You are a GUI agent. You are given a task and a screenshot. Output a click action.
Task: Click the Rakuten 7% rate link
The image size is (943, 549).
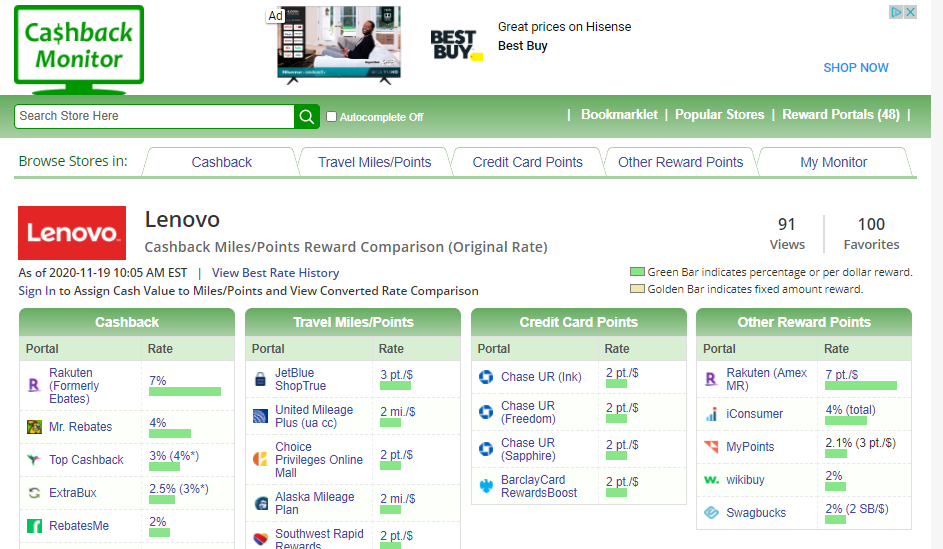point(158,381)
